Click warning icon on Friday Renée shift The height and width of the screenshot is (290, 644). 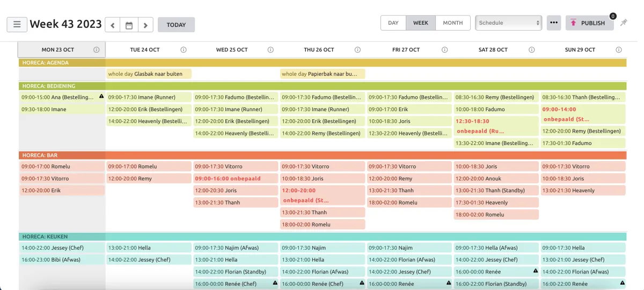(x=449, y=283)
